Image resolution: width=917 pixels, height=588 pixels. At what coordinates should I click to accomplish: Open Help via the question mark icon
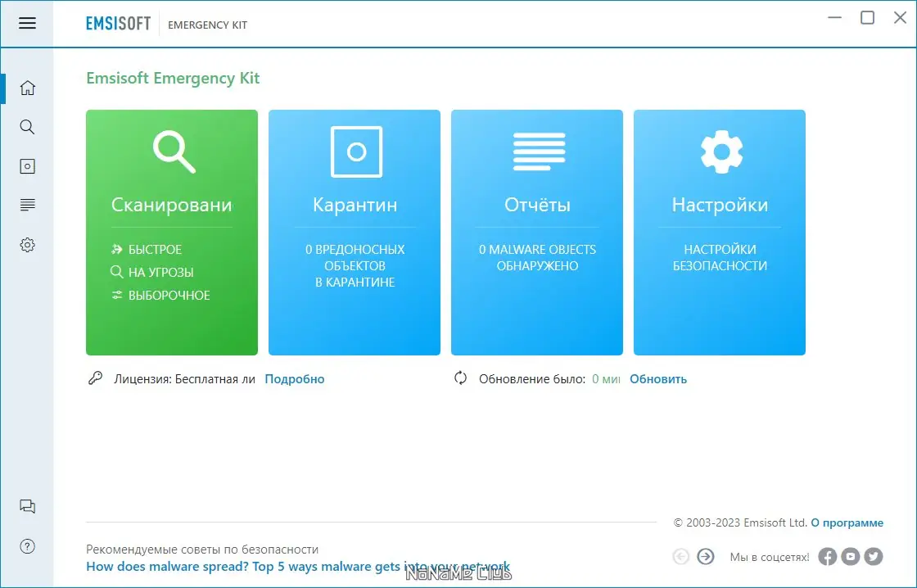[27, 546]
